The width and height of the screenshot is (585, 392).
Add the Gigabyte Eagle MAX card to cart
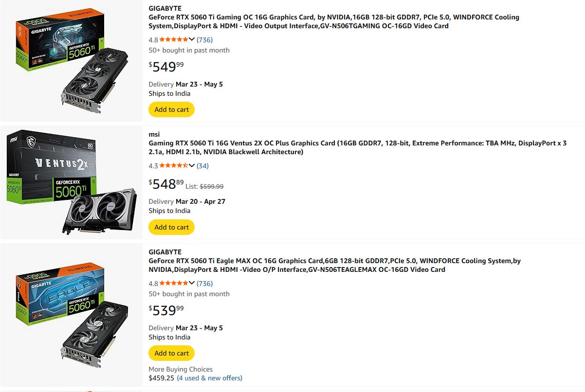pyautogui.click(x=171, y=353)
